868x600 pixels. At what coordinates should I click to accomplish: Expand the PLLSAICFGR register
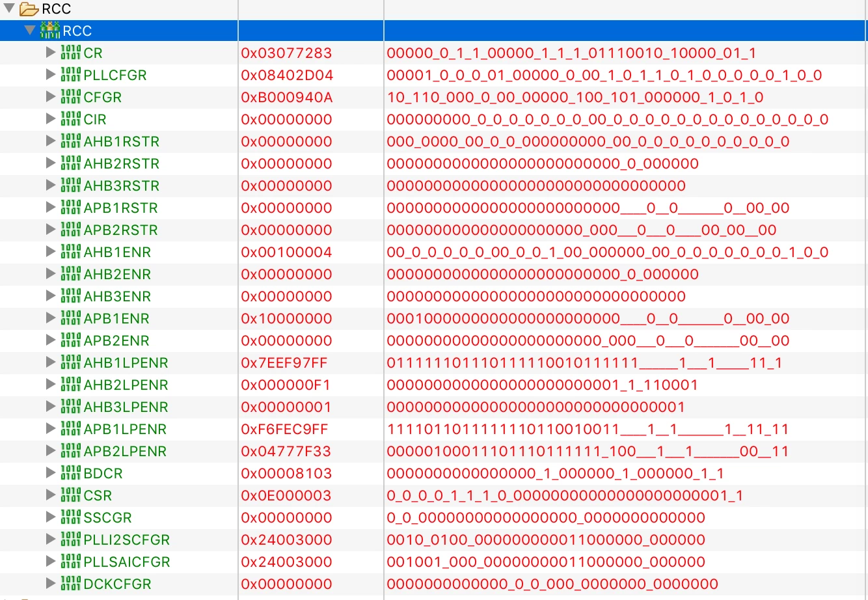tap(51, 562)
